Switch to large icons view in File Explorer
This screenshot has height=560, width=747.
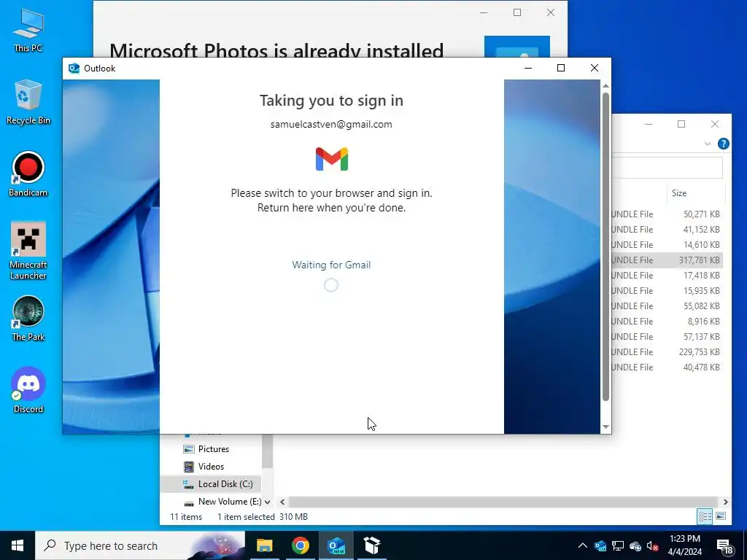tap(720, 516)
